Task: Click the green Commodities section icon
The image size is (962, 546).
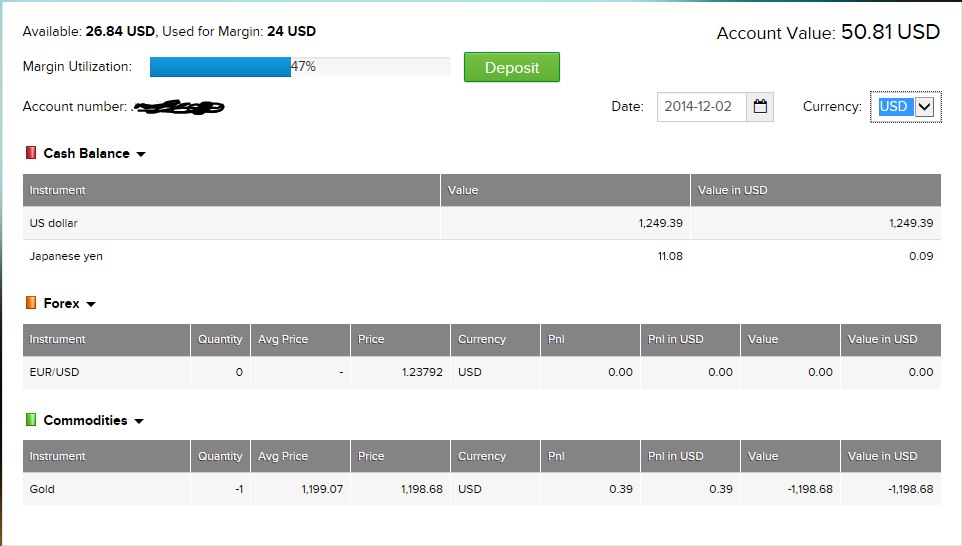Action: 31,420
